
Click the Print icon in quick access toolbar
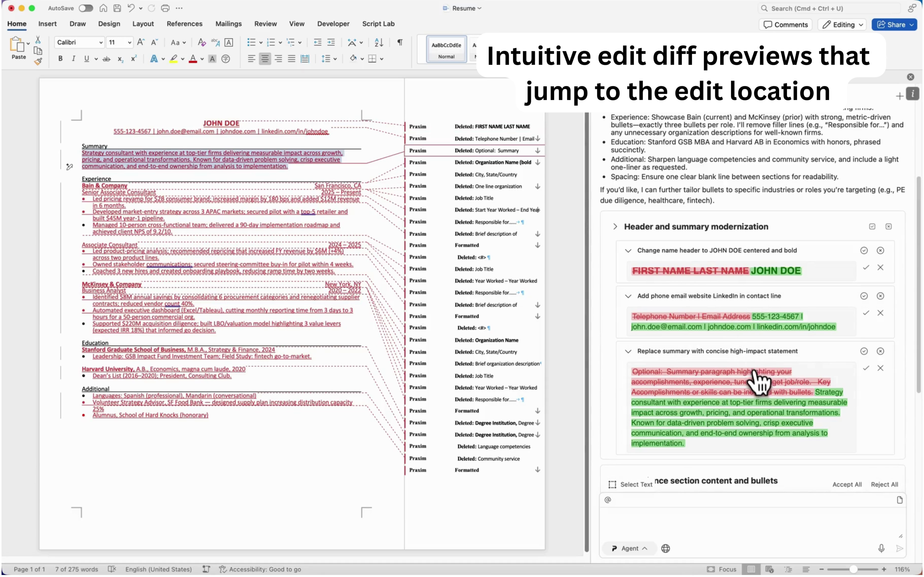coord(165,8)
